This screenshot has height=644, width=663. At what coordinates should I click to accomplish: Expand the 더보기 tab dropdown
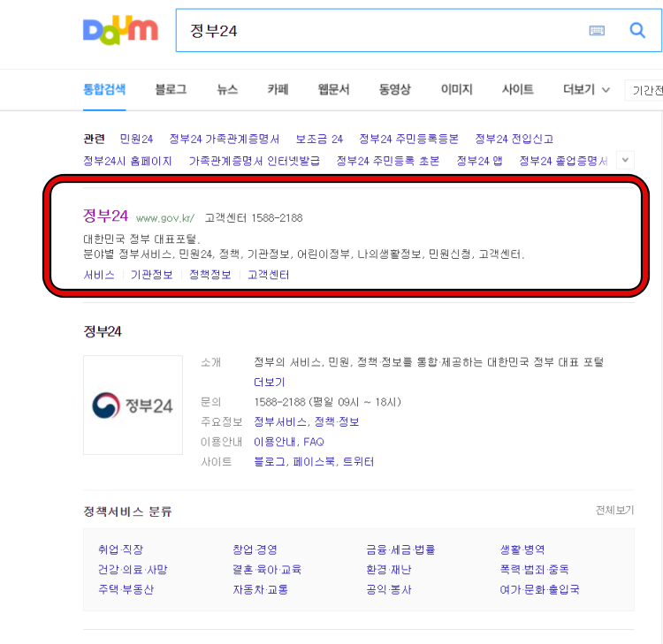[x=586, y=89]
